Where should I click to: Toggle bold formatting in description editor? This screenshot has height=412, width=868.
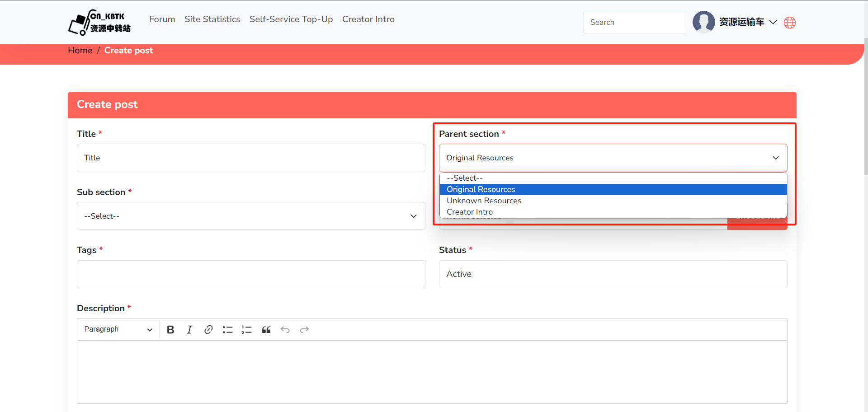pyautogui.click(x=170, y=330)
